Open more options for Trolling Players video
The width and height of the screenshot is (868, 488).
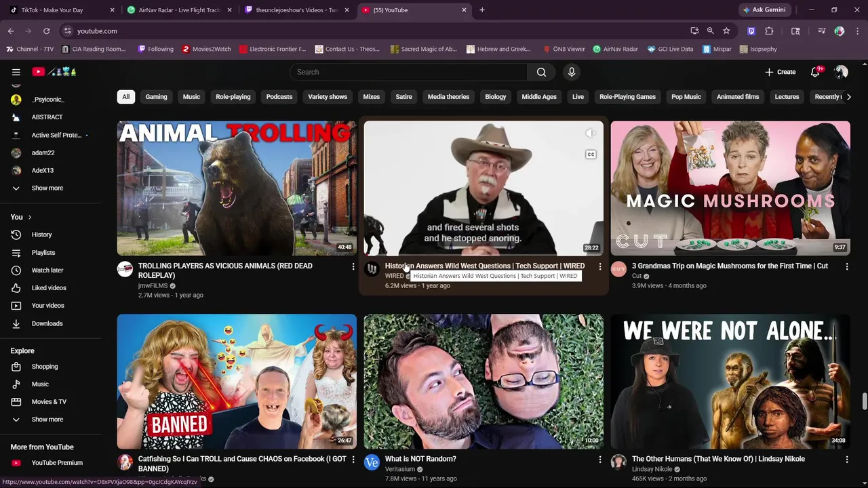tap(353, 266)
